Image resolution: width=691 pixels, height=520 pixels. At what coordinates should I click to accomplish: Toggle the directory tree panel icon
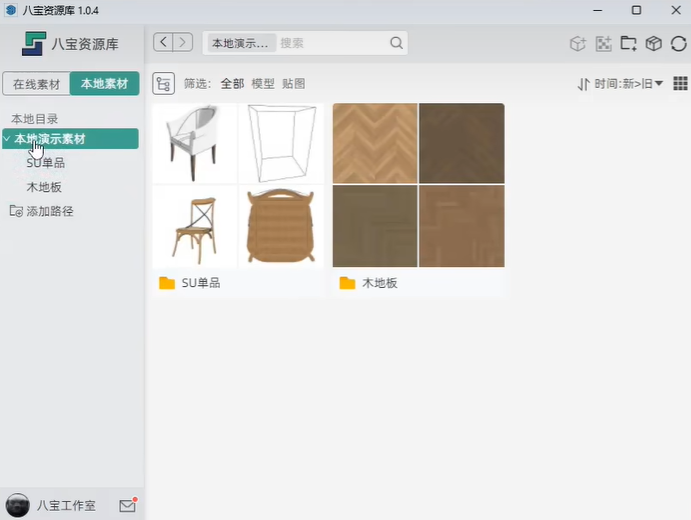(x=163, y=84)
